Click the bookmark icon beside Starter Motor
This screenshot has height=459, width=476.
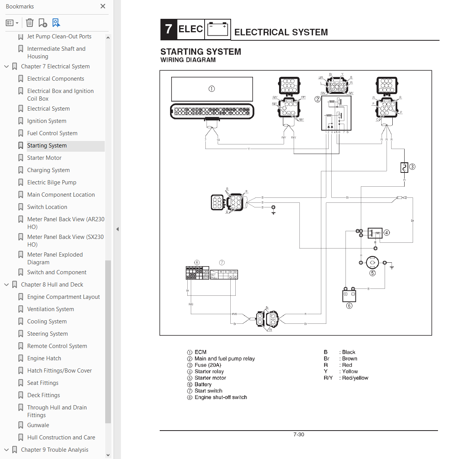[x=21, y=158]
